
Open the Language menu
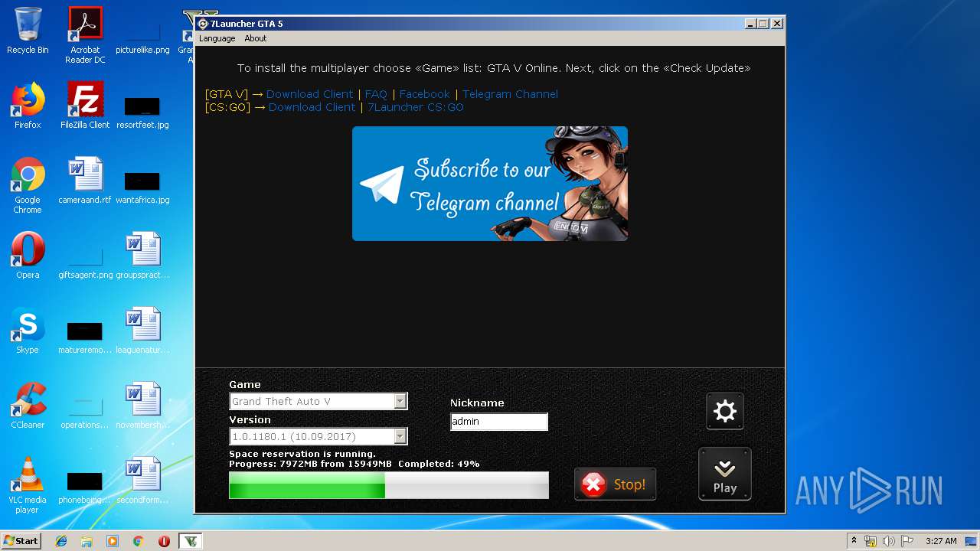click(217, 38)
